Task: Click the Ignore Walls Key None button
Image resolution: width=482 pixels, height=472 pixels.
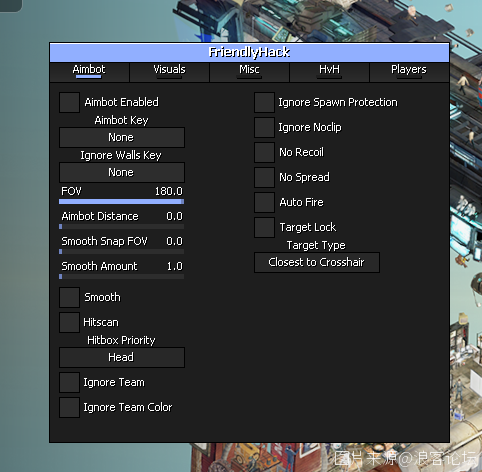Action: pyautogui.click(x=122, y=172)
